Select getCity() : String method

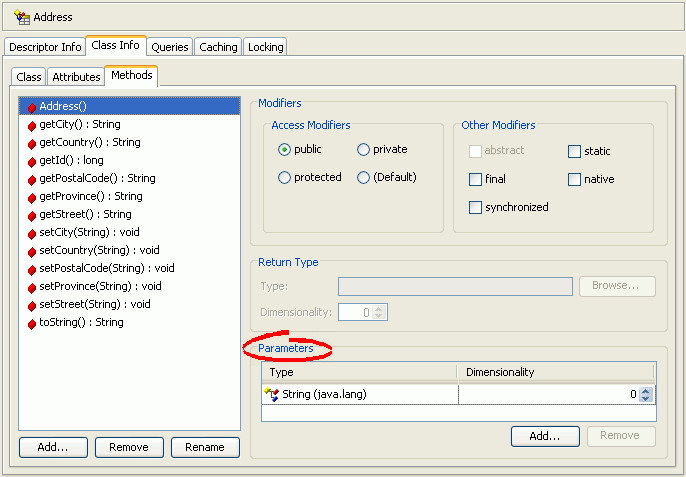coord(130,125)
